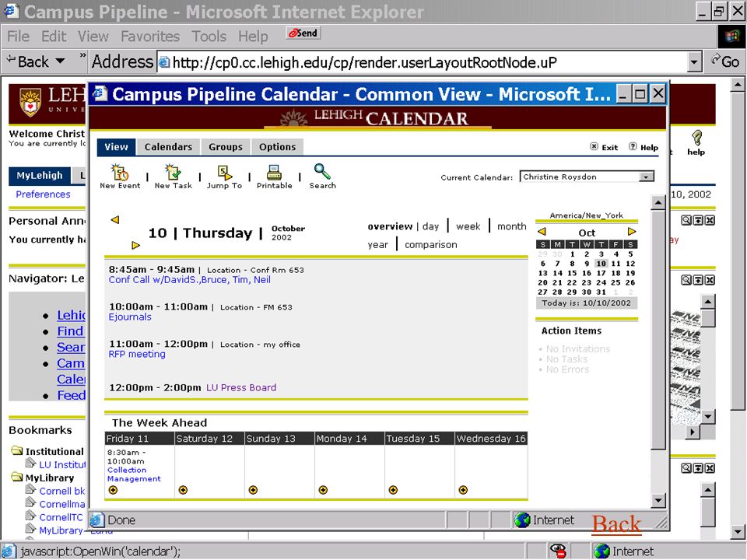Go to next day arrow

pos(135,245)
